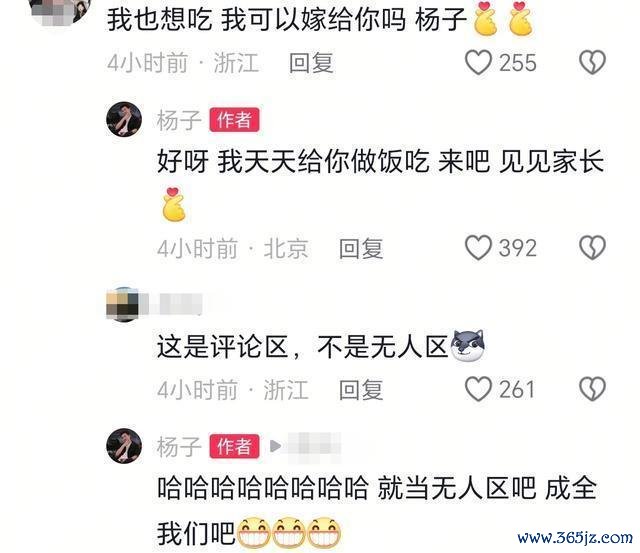Viewport: 640px width, 553px height.
Task: Reply to the 浙江 comment with 255 likes
Action: [x=311, y=63]
